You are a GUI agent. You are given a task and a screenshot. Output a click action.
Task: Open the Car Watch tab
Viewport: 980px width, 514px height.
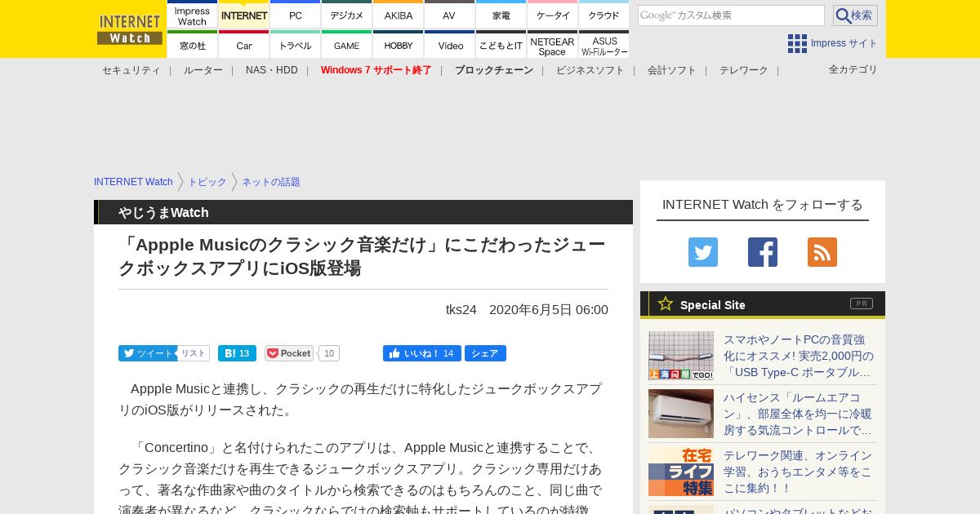[x=244, y=45]
